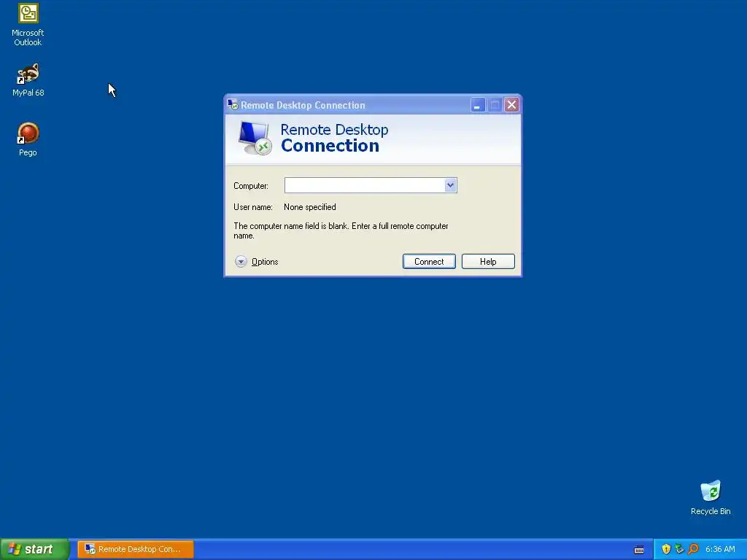Open the Computer name dropdown list
This screenshot has width=747, height=560.
[x=450, y=185]
